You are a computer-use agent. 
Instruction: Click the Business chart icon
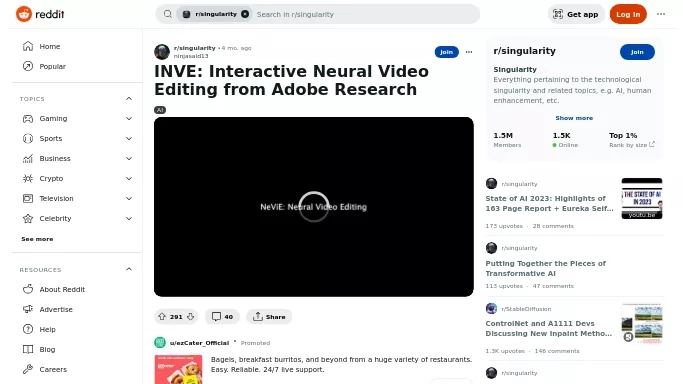point(28,158)
